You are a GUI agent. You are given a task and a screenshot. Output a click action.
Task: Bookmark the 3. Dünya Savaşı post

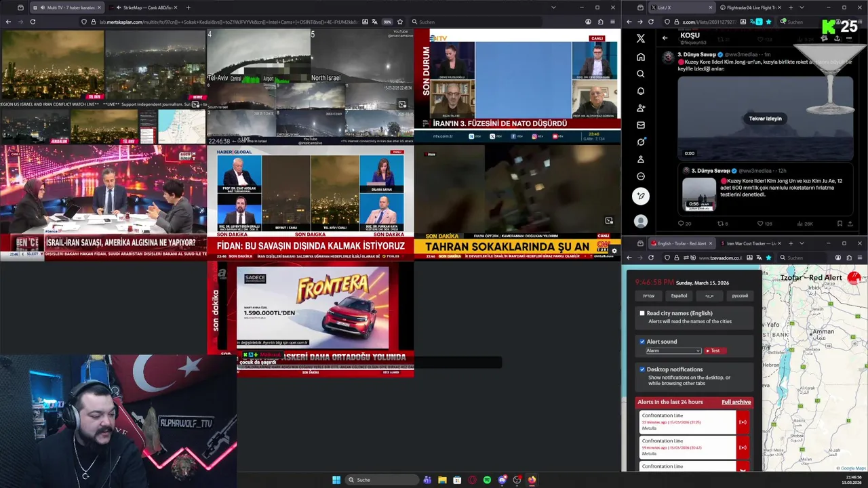tap(840, 223)
